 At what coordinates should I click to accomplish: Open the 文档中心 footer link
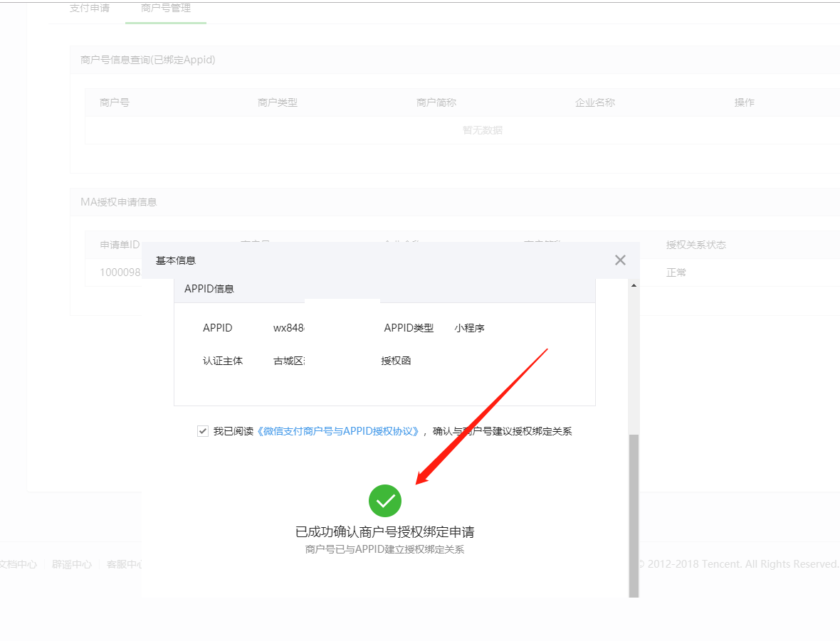[x=17, y=564]
